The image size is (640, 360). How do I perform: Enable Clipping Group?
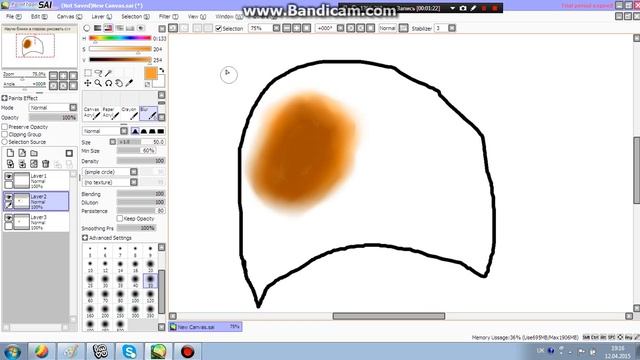tap(4, 134)
